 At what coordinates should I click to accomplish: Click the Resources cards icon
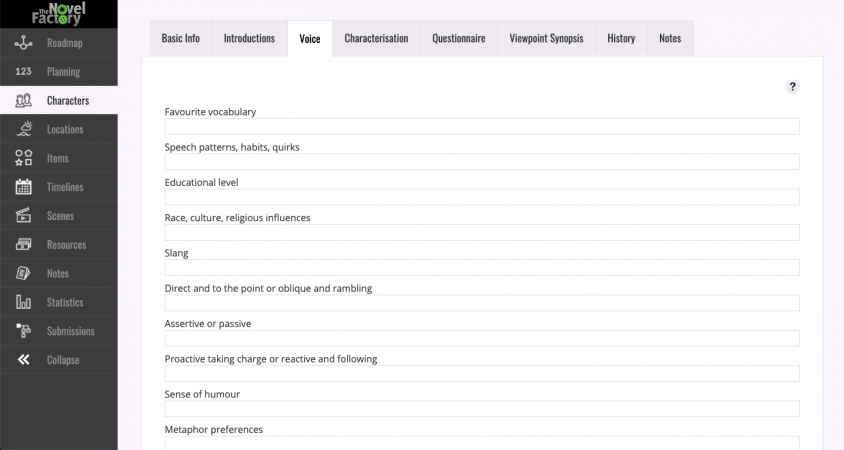23,244
